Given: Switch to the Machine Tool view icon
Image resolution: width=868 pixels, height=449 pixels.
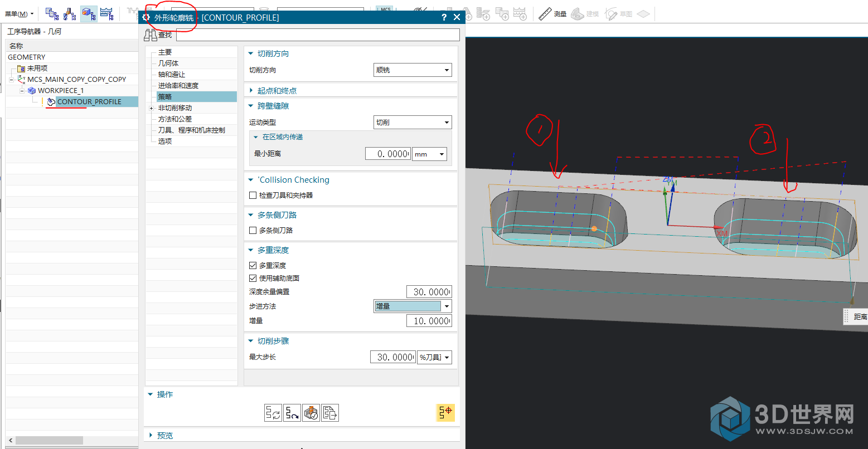Looking at the screenshot, I should point(70,13).
